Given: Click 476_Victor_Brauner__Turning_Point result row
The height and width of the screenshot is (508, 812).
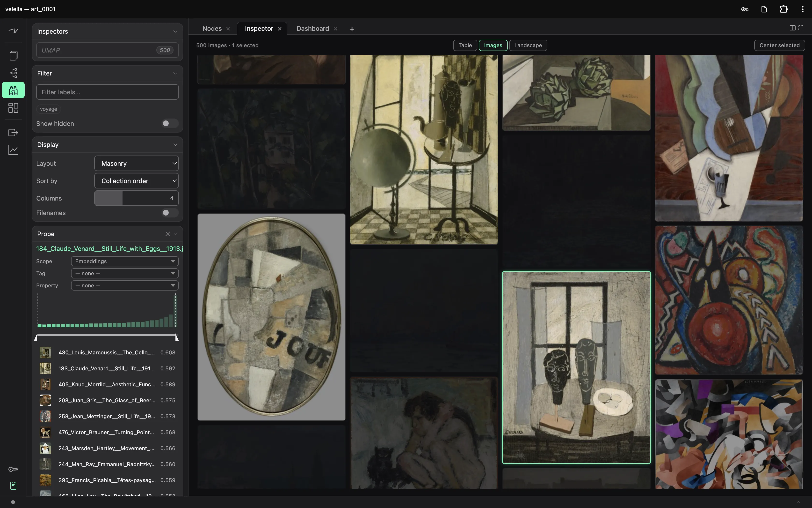Looking at the screenshot, I should click(x=107, y=433).
